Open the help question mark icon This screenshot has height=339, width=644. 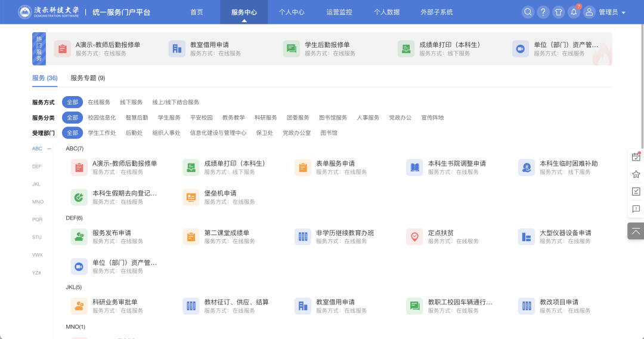pyautogui.click(x=543, y=12)
